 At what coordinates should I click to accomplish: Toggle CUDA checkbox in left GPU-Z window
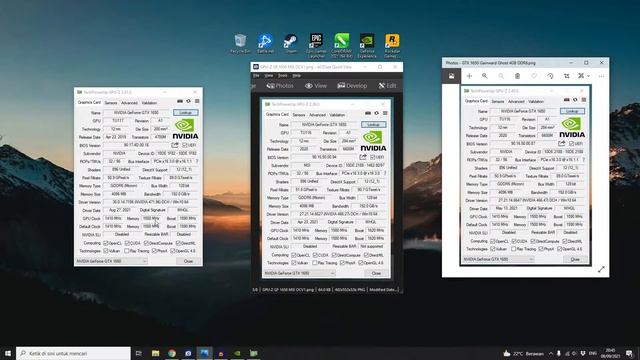click(127, 243)
